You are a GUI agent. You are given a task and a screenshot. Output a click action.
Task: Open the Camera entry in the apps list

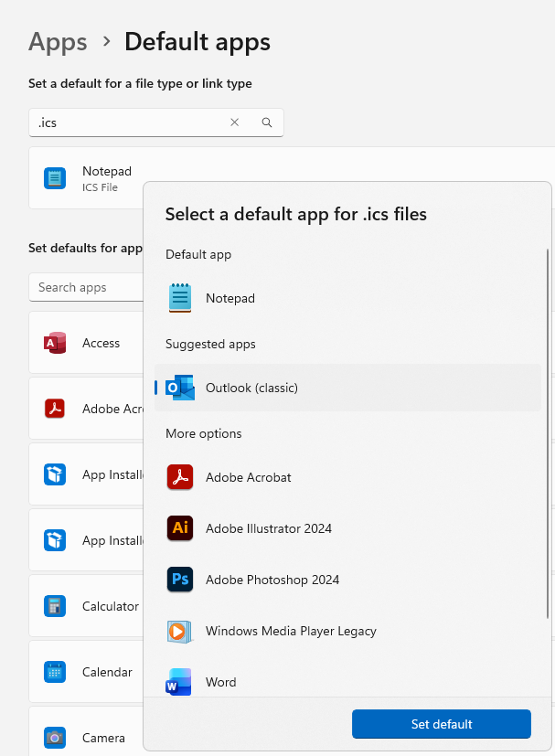tap(86, 733)
